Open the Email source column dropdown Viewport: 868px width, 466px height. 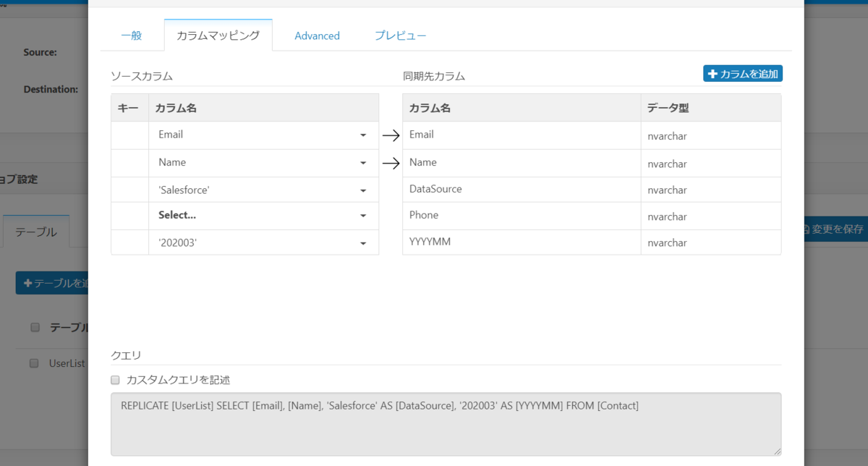click(263, 135)
